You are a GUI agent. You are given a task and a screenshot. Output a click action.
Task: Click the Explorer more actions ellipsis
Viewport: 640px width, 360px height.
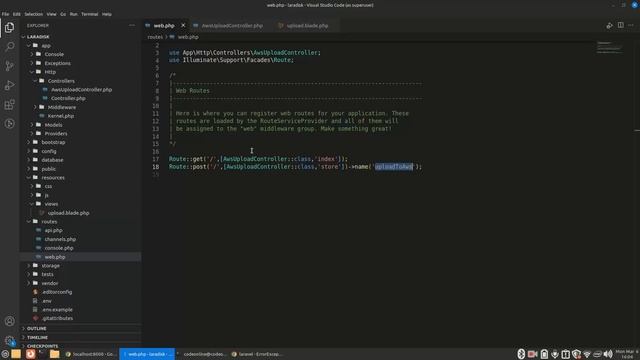(x=132, y=25)
